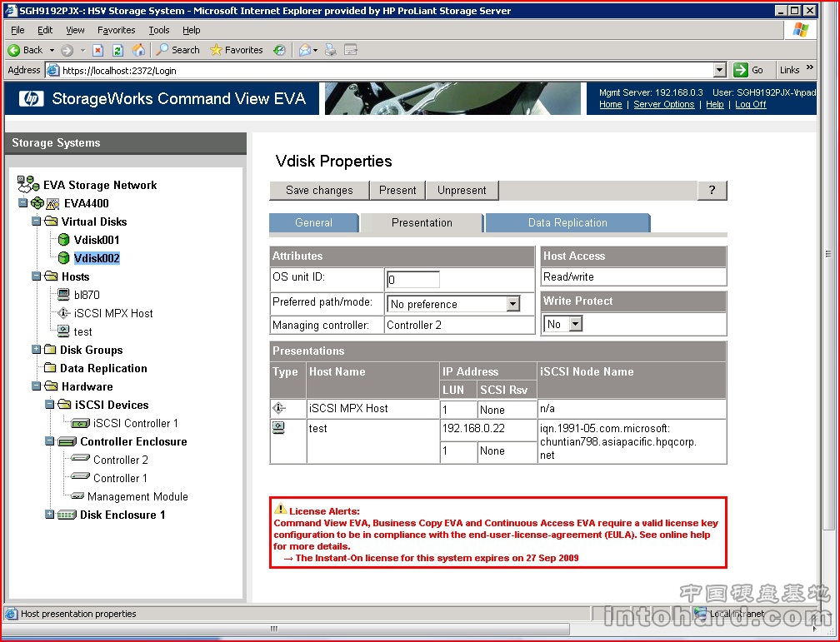
Task: Click the Refresh page icon
Action: click(x=117, y=50)
